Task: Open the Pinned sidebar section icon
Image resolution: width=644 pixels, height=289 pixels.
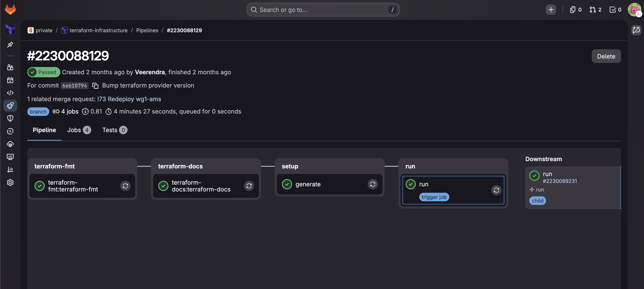Action: 10,45
